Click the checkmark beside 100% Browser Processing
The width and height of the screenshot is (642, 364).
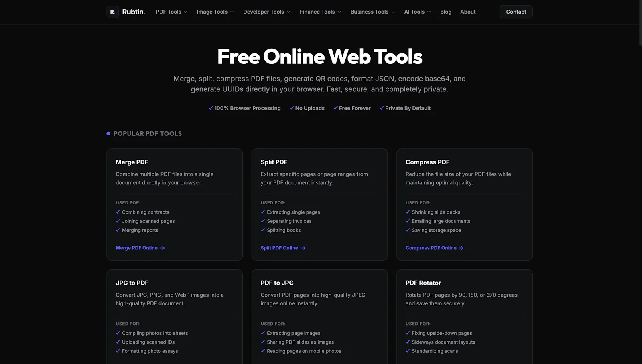(x=211, y=108)
